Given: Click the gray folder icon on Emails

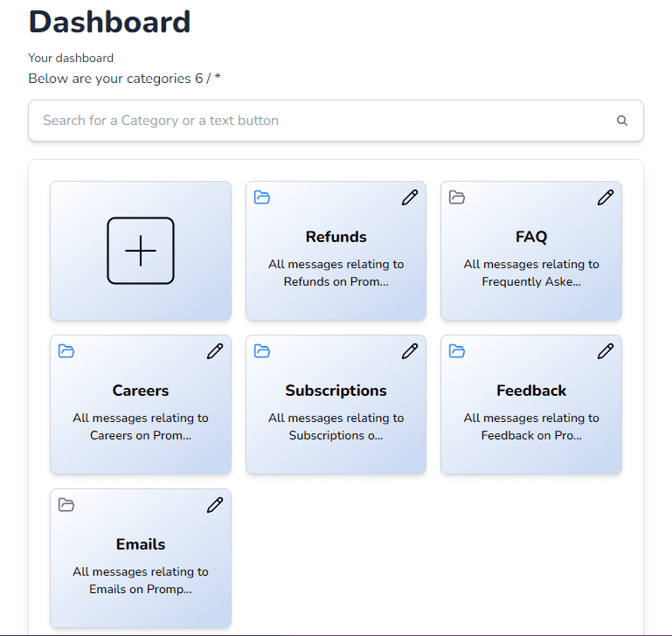Looking at the screenshot, I should [x=66, y=505].
